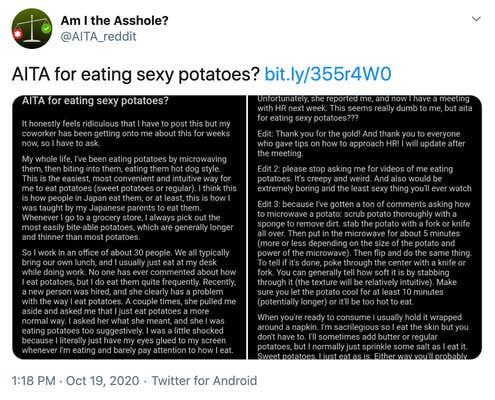This screenshot has height=400, width=495.
Task: Click the paragraph about microwaving potatoes
Action: pyautogui.click(x=129, y=198)
